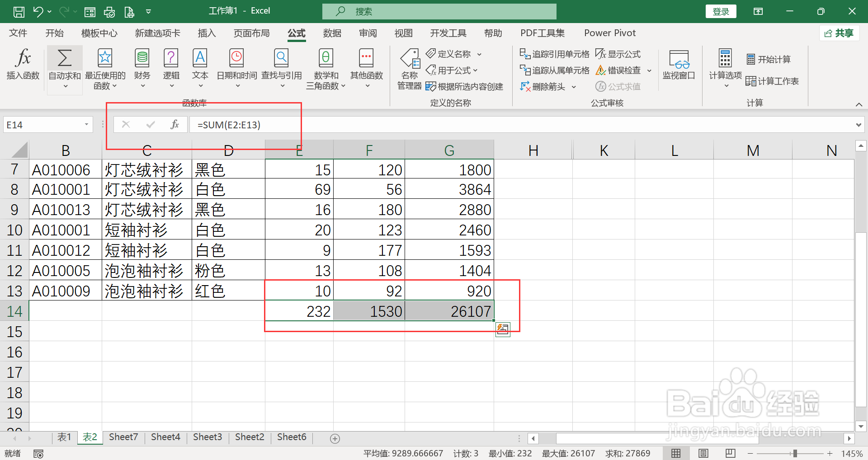Click the 登录 button
Viewport: 868px width, 460px height.
click(721, 11)
